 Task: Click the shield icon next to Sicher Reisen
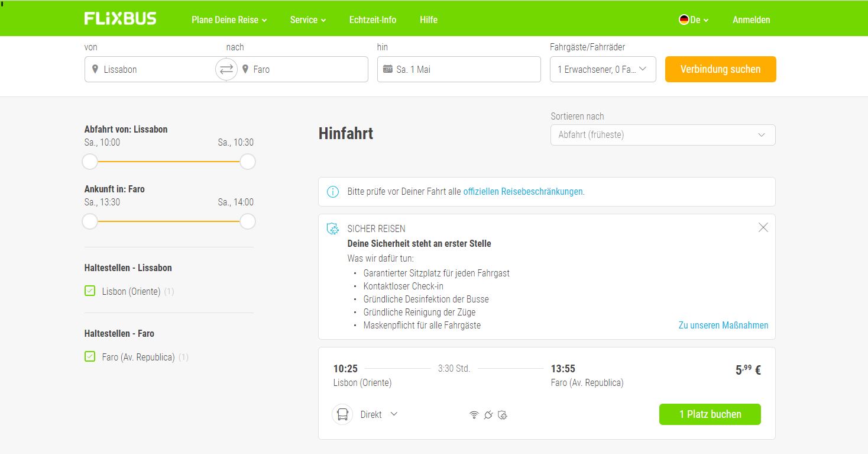pyautogui.click(x=333, y=228)
